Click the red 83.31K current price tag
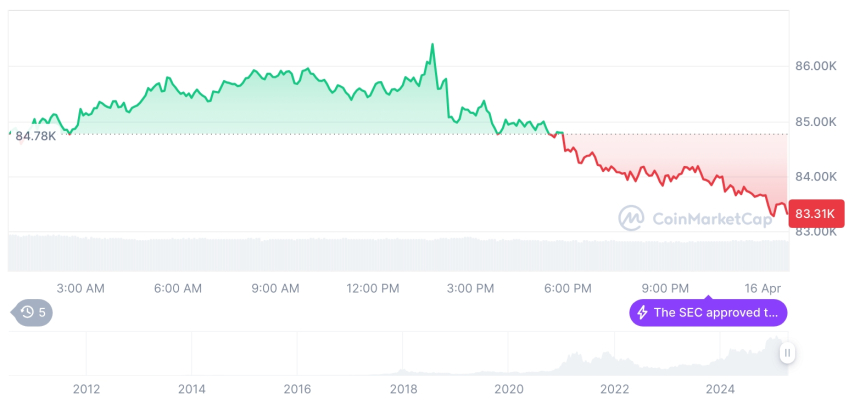 pos(817,213)
